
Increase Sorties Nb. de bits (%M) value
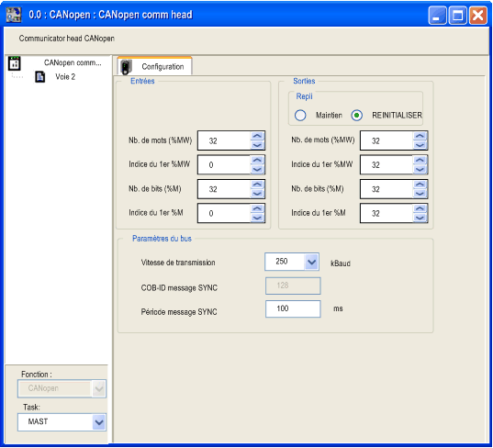420,185
